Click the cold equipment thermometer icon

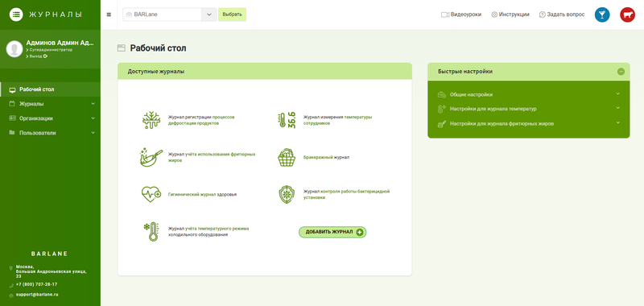151,232
